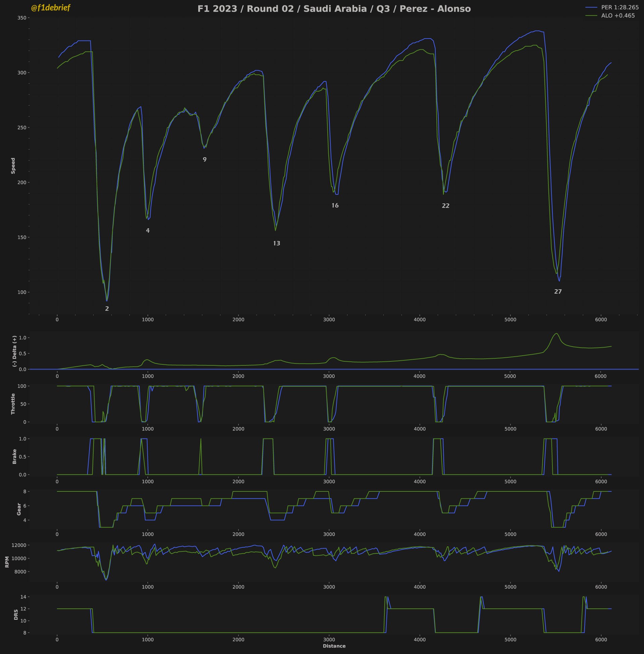
Task: Click the corner 22 marker label
Action: [445, 206]
